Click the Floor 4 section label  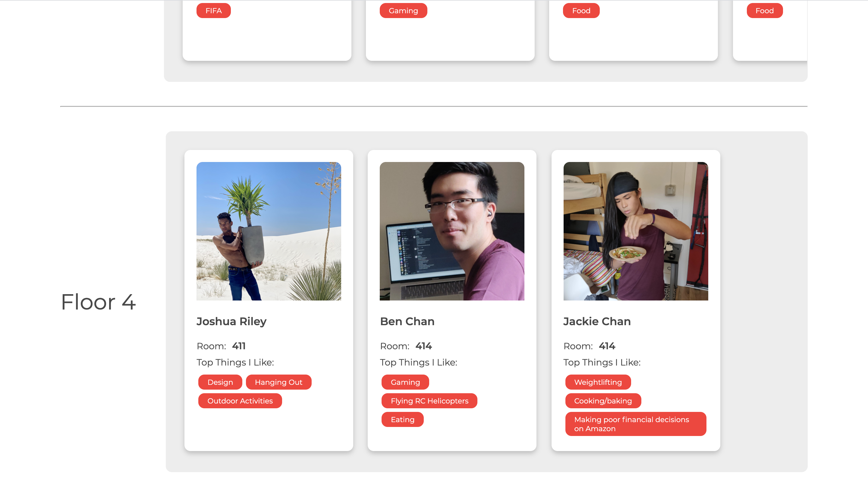pyautogui.click(x=98, y=302)
